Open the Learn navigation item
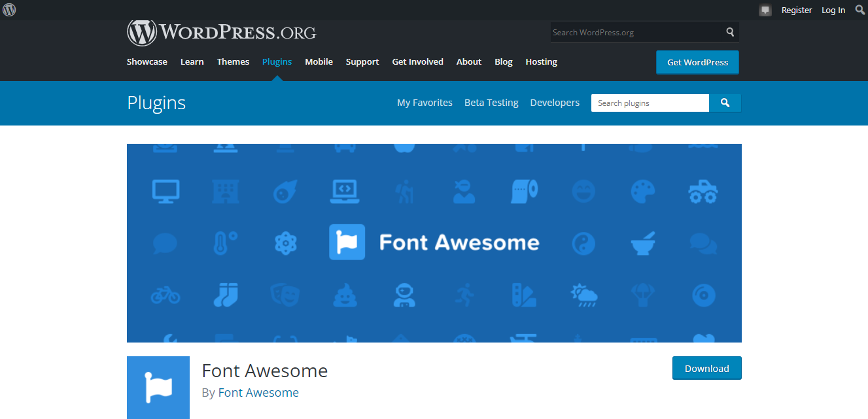Image resolution: width=868 pixels, height=419 pixels. point(192,61)
